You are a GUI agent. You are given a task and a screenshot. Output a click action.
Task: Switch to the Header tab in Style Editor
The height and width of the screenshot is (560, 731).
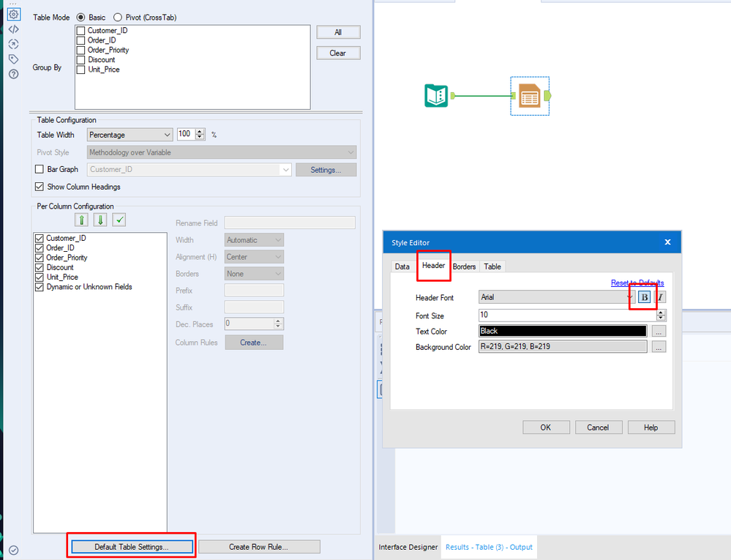(434, 265)
